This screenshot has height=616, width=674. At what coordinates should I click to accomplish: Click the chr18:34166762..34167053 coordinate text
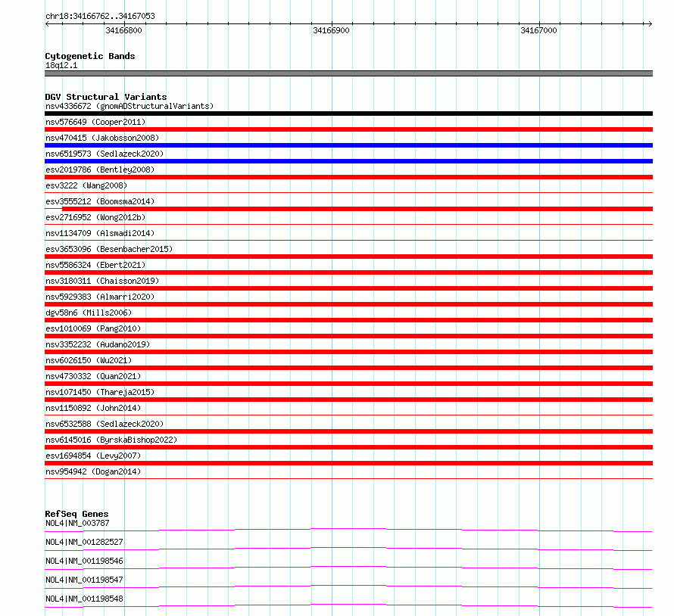point(100,17)
